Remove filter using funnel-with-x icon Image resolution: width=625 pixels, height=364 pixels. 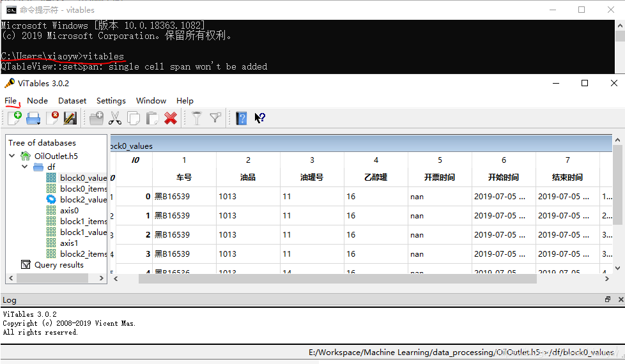(x=215, y=118)
